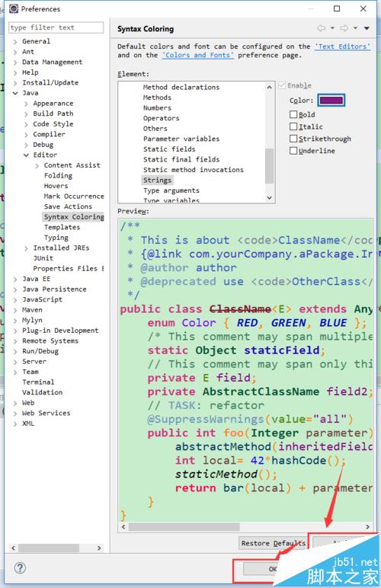
Task: Open the Hovers preference page
Action: click(56, 186)
